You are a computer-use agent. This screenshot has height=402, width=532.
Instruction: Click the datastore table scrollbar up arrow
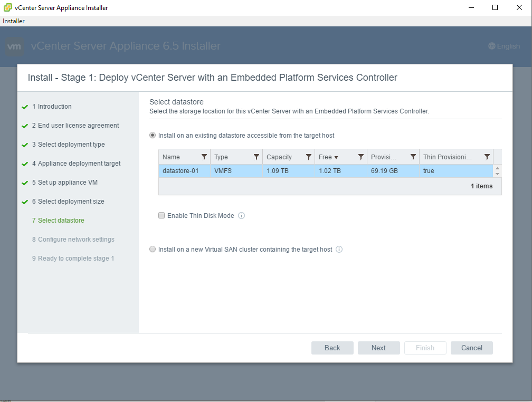(497, 168)
